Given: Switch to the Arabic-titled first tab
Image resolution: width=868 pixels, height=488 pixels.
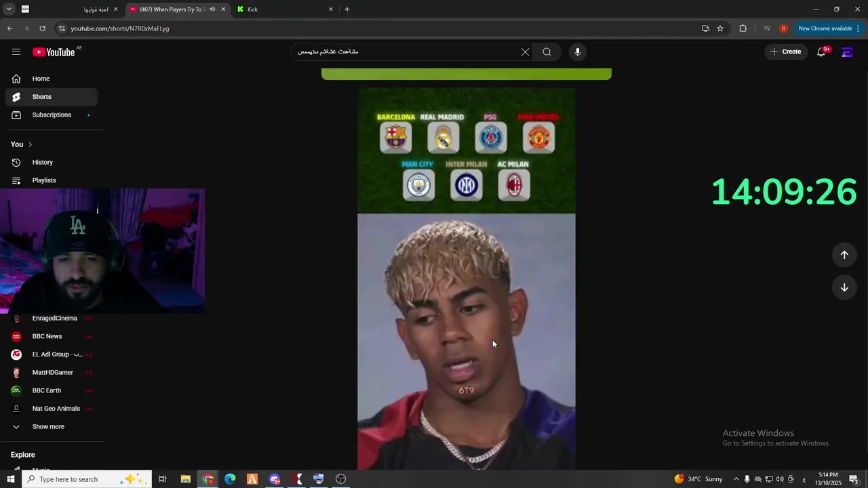Looking at the screenshot, I should [x=69, y=9].
